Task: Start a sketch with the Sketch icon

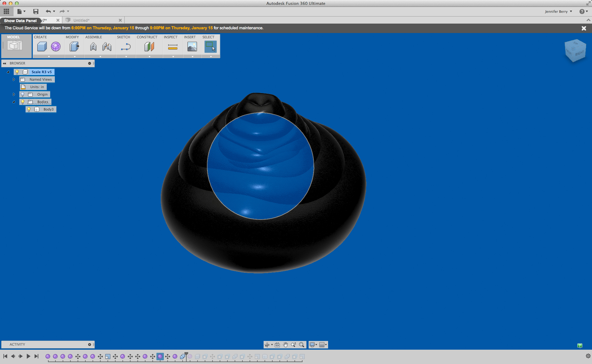Action: pyautogui.click(x=126, y=47)
